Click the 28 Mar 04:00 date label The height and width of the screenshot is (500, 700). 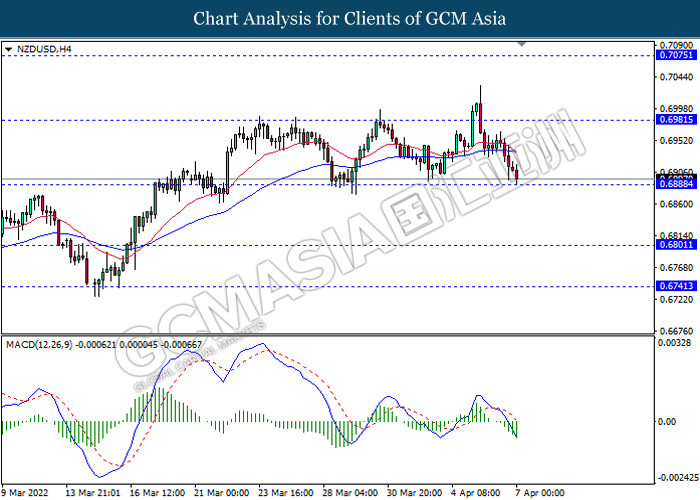(x=350, y=493)
